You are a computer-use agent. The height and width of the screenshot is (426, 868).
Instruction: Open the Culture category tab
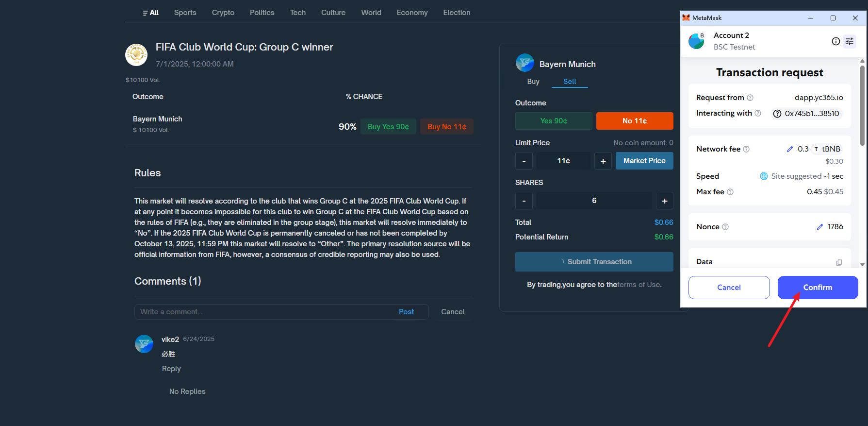point(333,13)
